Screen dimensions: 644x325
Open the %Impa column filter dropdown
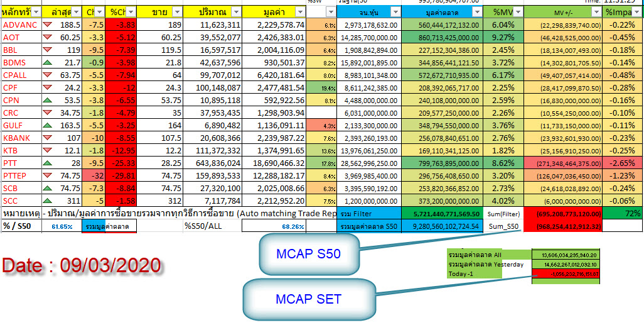638,12
